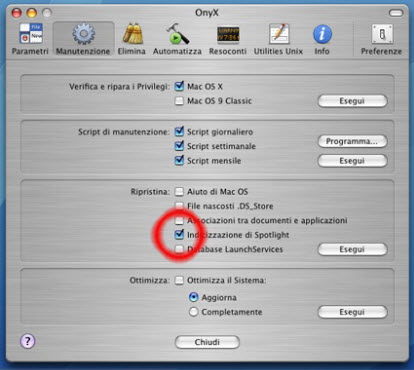Click the yellow minimize window button
The image size is (414, 370).
32,13
